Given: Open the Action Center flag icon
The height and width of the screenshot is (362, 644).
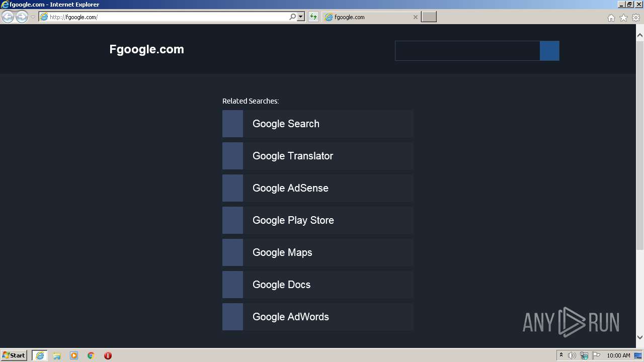Looking at the screenshot, I should pyautogui.click(x=596, y=355).
